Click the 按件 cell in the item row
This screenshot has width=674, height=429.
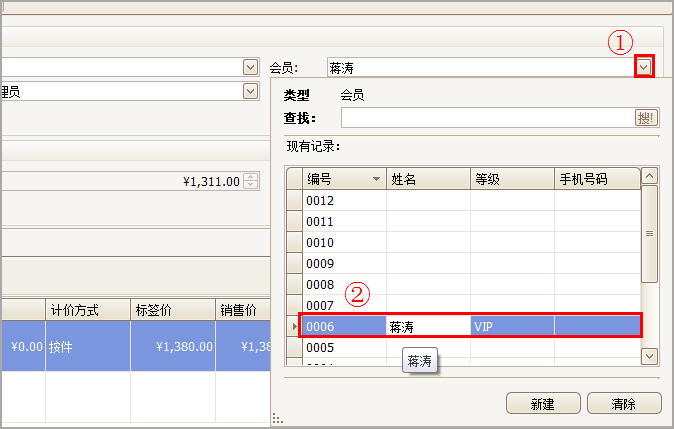pos(88,346)
